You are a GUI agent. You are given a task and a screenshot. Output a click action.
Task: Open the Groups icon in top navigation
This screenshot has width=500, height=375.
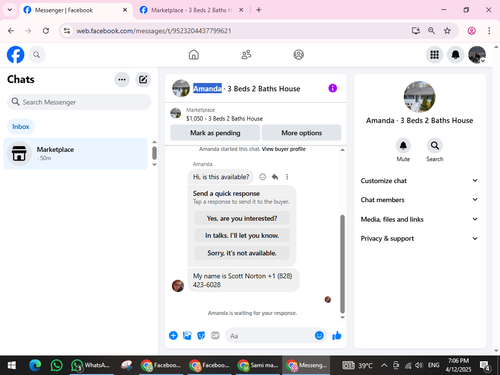coord(298,55)
